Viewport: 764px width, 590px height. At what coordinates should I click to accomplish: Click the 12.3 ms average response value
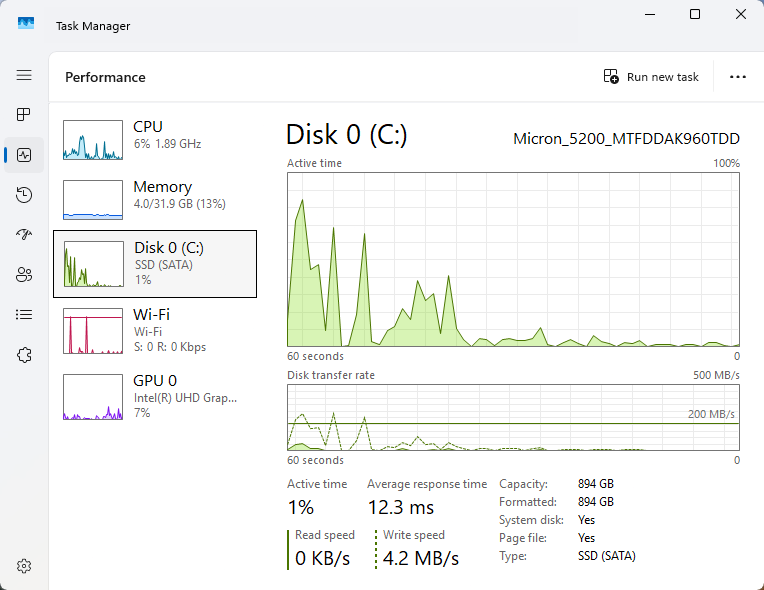coord(401,507)
